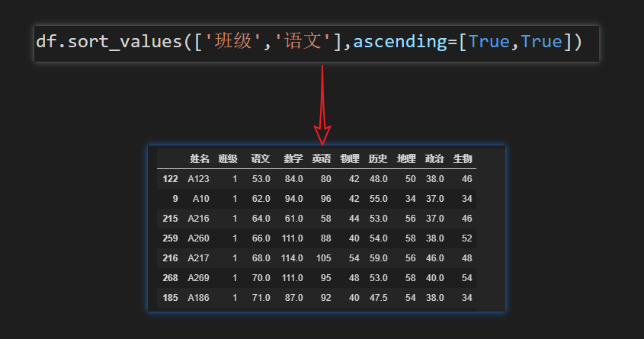Select the 地理 column header
Image resolution: width=644 pixels, height=339 pixels.
[x=406, y=158]
